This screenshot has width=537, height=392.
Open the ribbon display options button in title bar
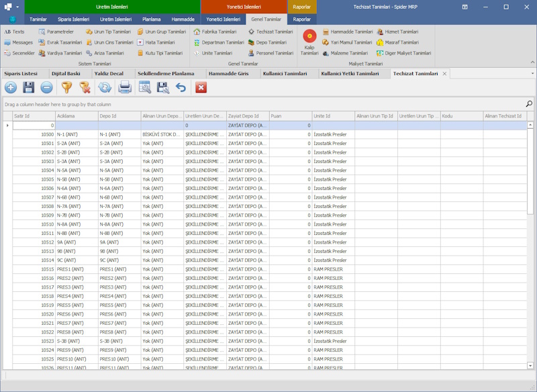[465, 7]
